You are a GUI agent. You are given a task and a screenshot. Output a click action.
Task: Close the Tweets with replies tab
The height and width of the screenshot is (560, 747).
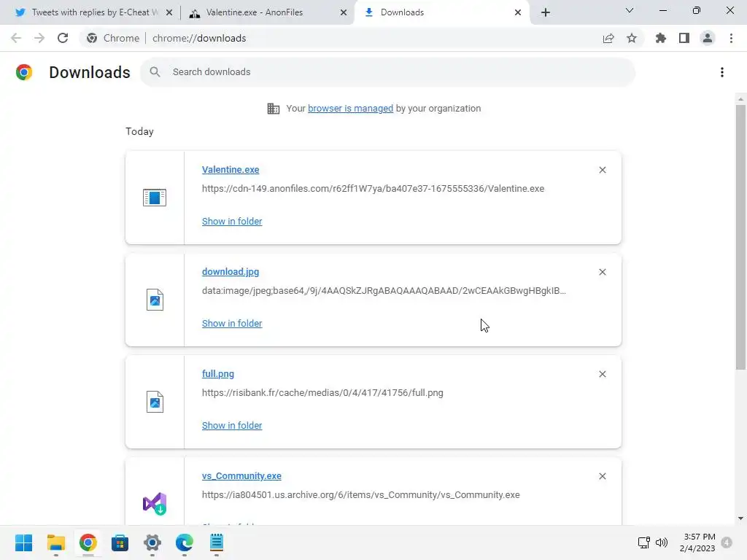click(x=169, y=12)
